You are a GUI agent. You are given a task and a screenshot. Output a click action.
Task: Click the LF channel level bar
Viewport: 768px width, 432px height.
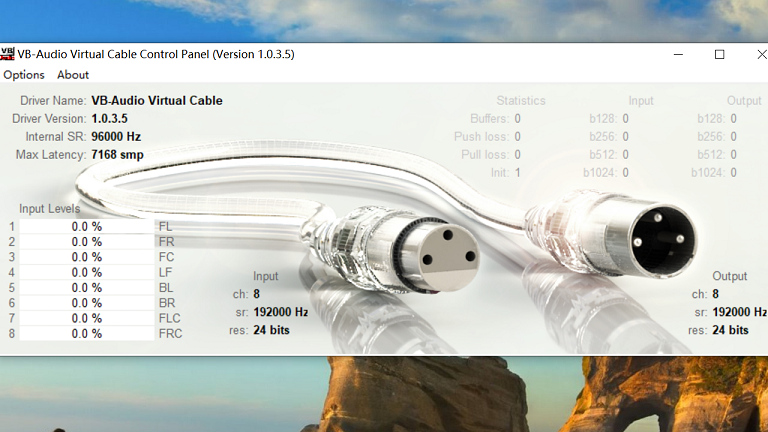point(87,272)
